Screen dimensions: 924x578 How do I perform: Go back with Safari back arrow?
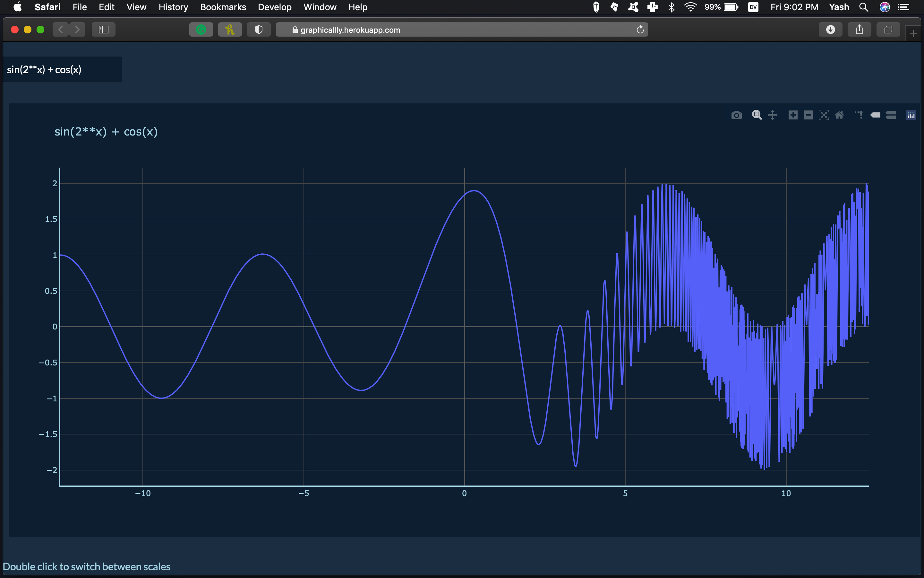[x=60, y=30]
